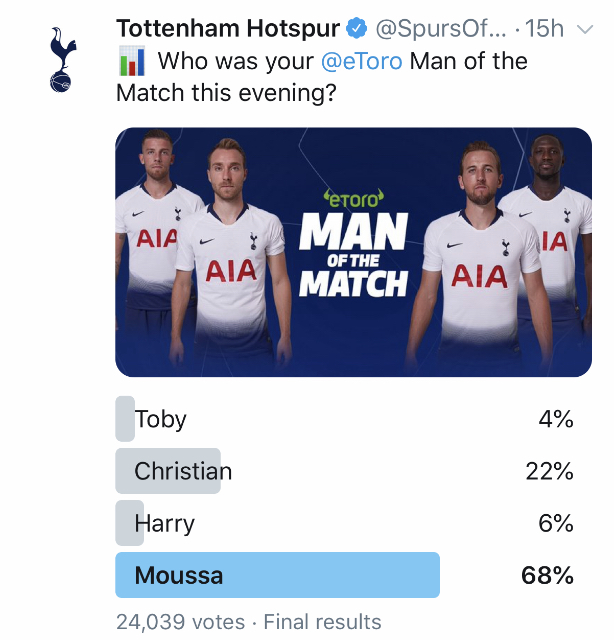
Task: Click the Man of the Match banner title text
Action: click(354, 255)
